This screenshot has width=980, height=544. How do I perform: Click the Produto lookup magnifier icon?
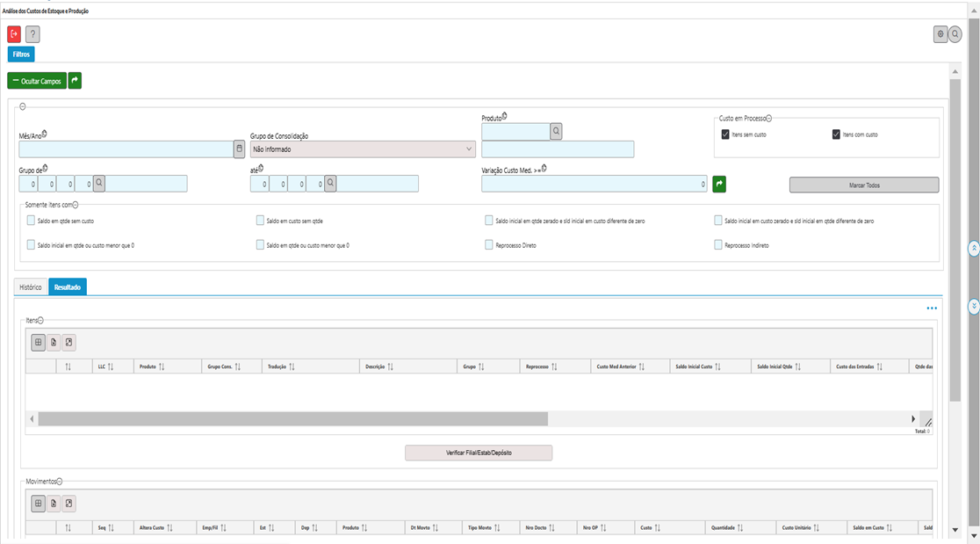[x=556, y=132]
